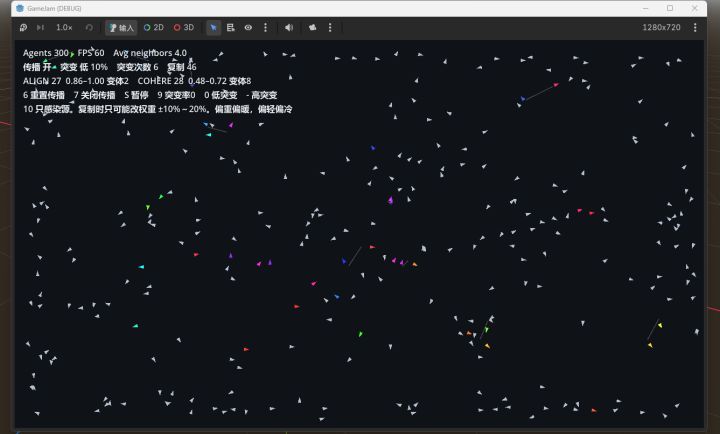The width and height of the screenshot is (720, 434).
Task: Click the suspend/pause game icon
Action: (x=23, y=28)
